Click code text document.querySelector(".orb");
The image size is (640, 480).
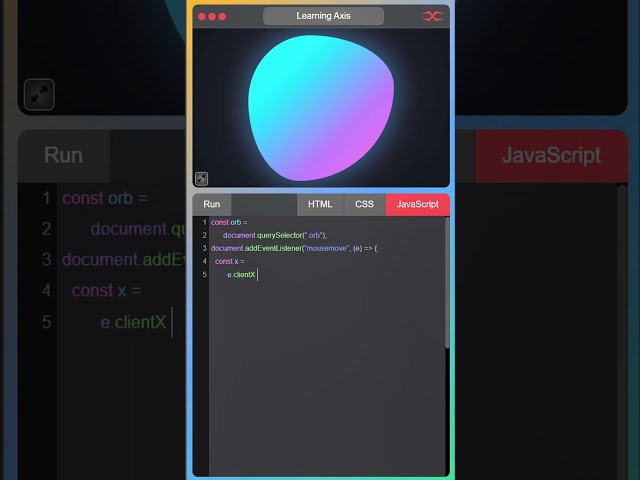point(275,236)
